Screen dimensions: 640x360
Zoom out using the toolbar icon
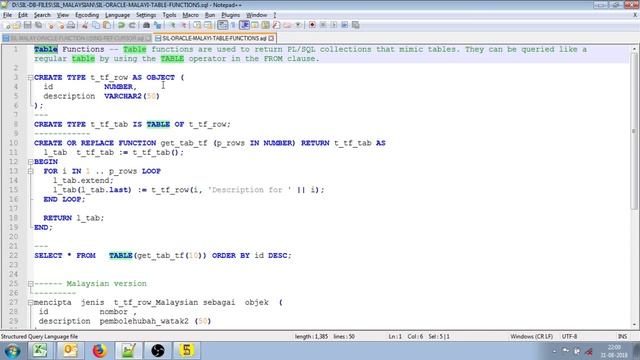click(x=184, y=25)
